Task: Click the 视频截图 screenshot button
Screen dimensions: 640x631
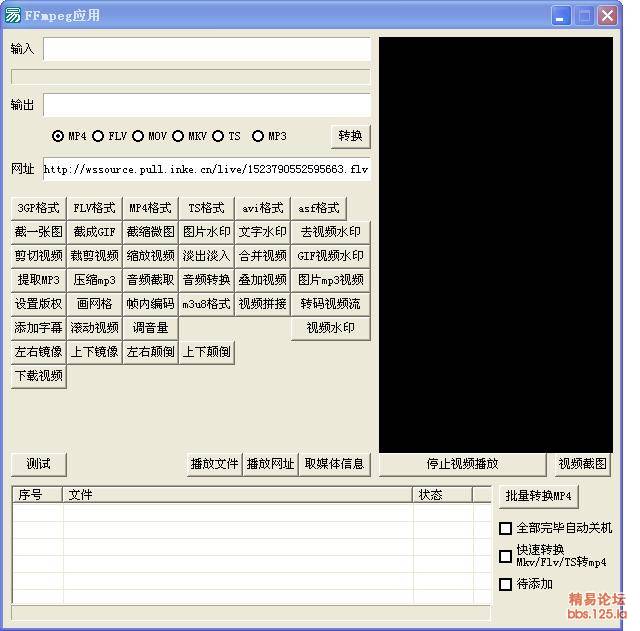Action: [582, 464]
